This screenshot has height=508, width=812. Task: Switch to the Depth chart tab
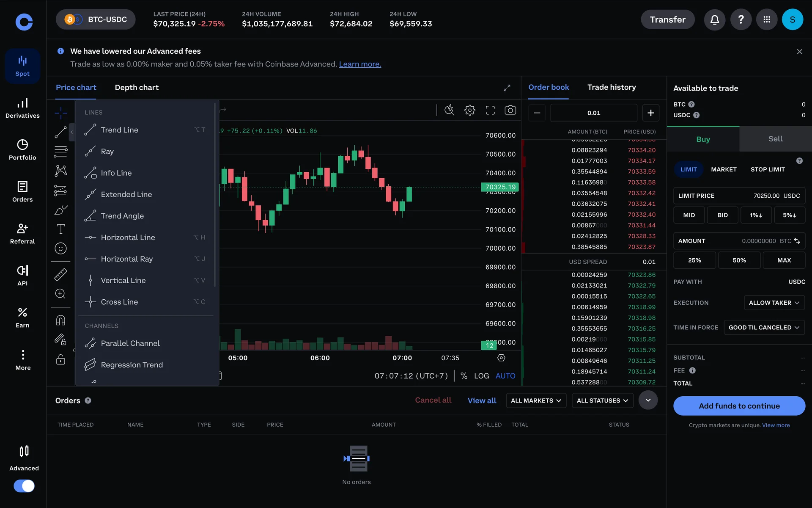point(137,88)
